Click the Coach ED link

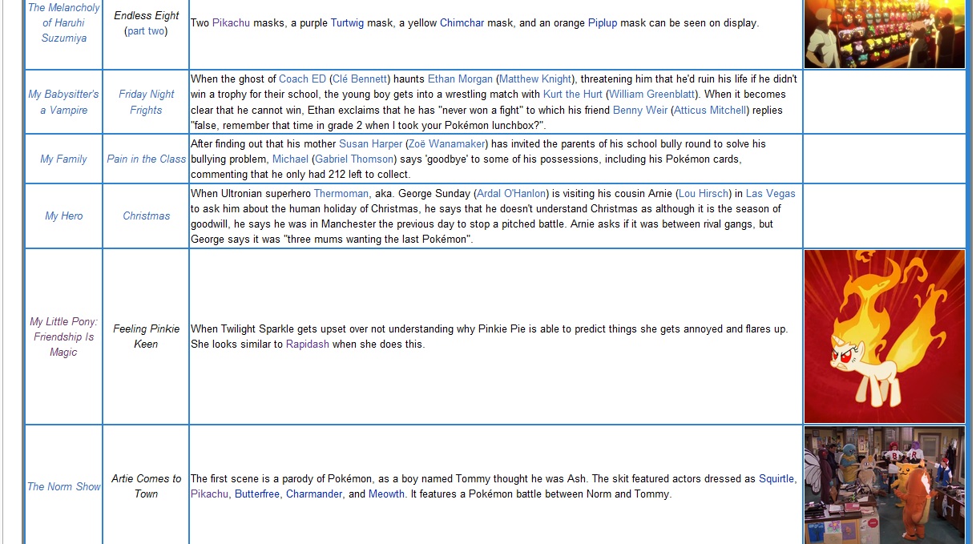tap(302, 79)
